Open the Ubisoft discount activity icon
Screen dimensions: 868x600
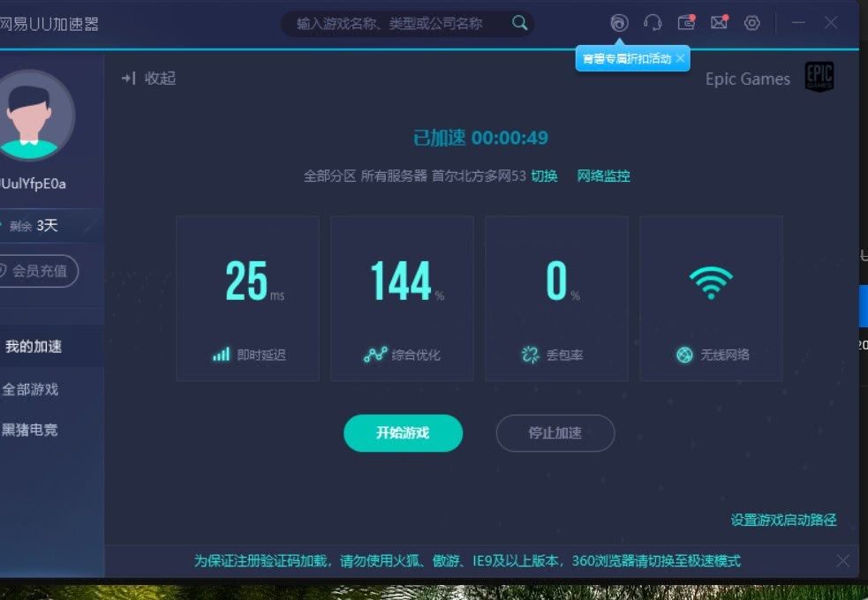pos(619,23)
